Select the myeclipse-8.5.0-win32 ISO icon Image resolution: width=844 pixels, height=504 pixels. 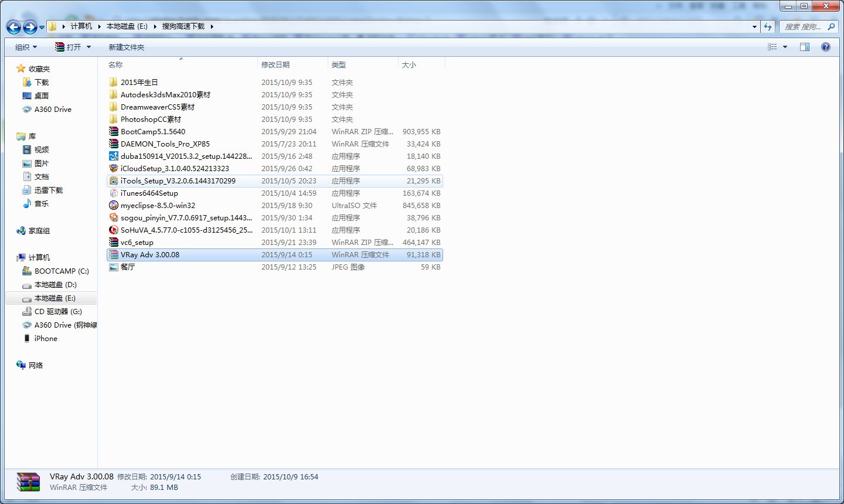click(114, 206)
